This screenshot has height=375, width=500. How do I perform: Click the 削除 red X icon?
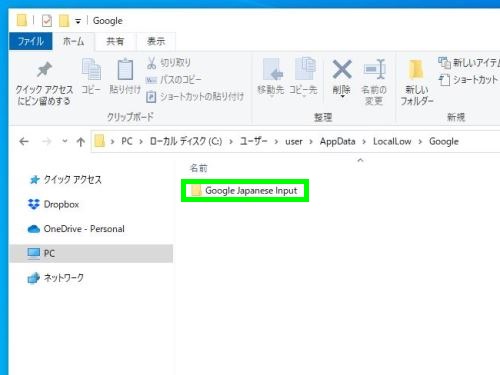pos(342,69)
